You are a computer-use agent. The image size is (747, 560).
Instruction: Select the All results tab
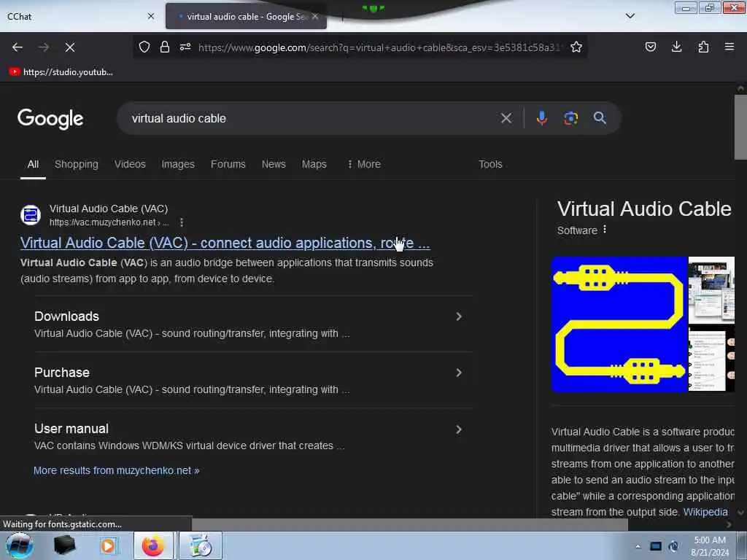click(x=33, y=164)
